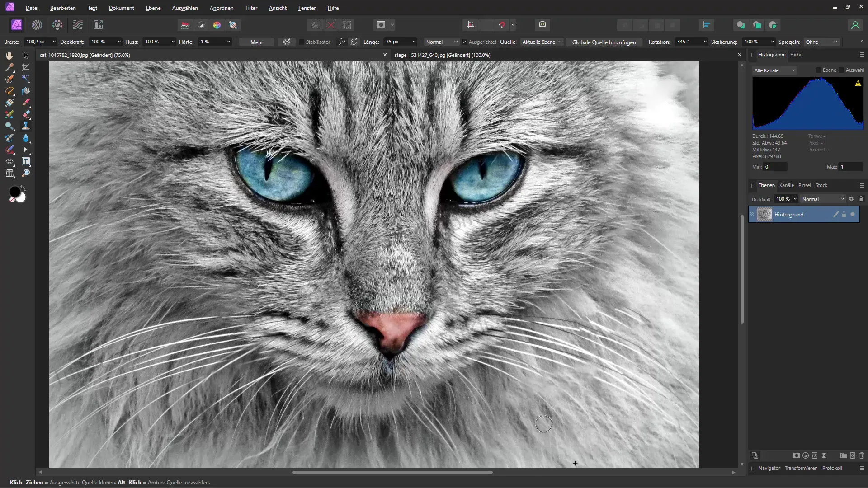The width and height of the screenshot is (868, 488).
Task: Toggle the Stabilisator checkbox
Action: click(x=302, y=42)
